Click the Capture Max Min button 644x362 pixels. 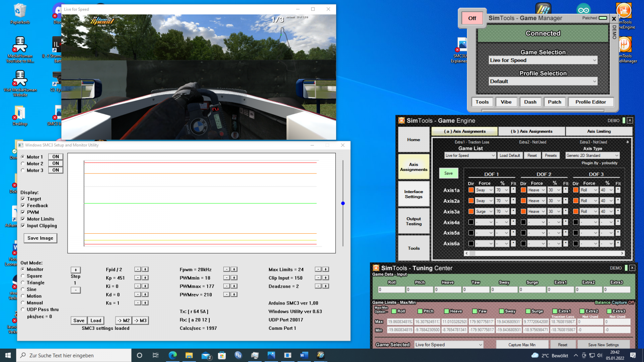(x=522, y=345)
